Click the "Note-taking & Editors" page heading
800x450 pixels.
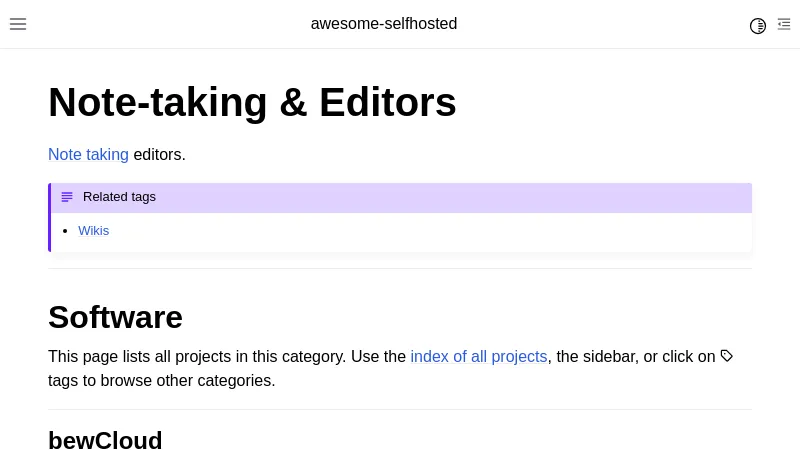[x=252, y=102]
